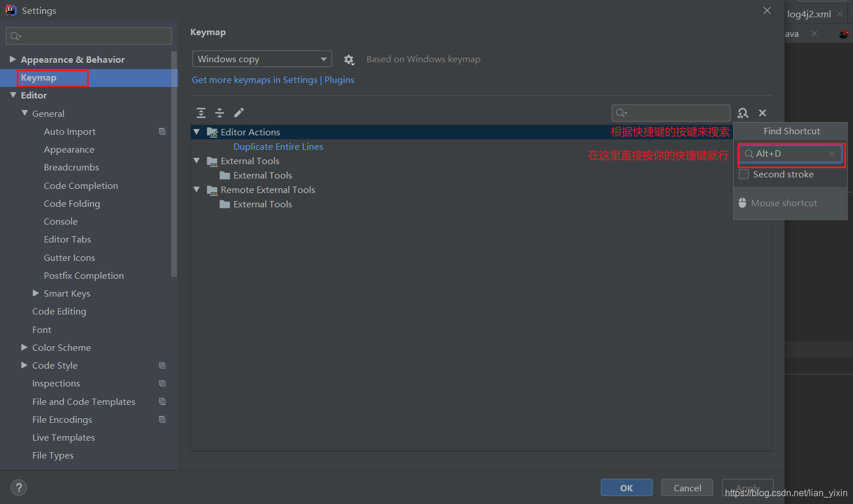Open the Plugins link
The height and width of the screenshot is (504, 853).
click(339, 79)
